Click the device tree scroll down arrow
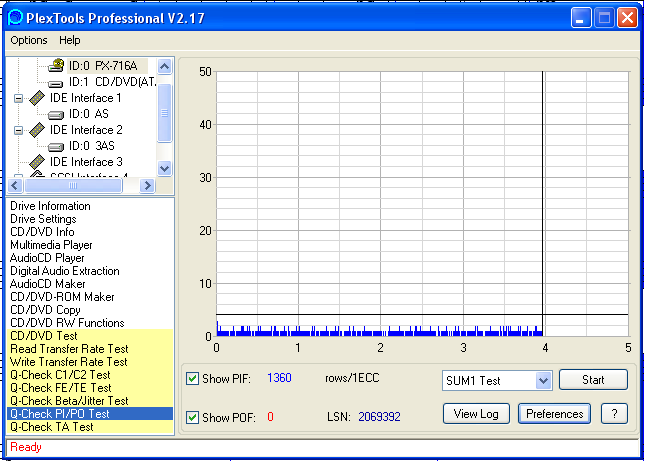Screen dimensions: 646x461 click(x=164, y=168)
